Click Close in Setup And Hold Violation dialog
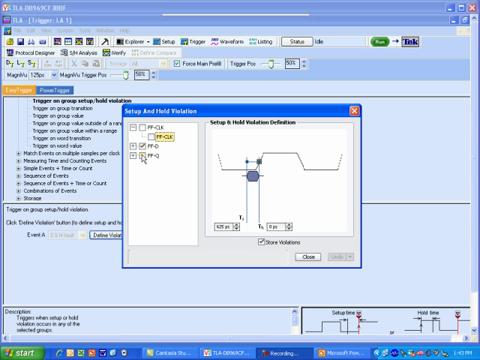 point(308,257)
